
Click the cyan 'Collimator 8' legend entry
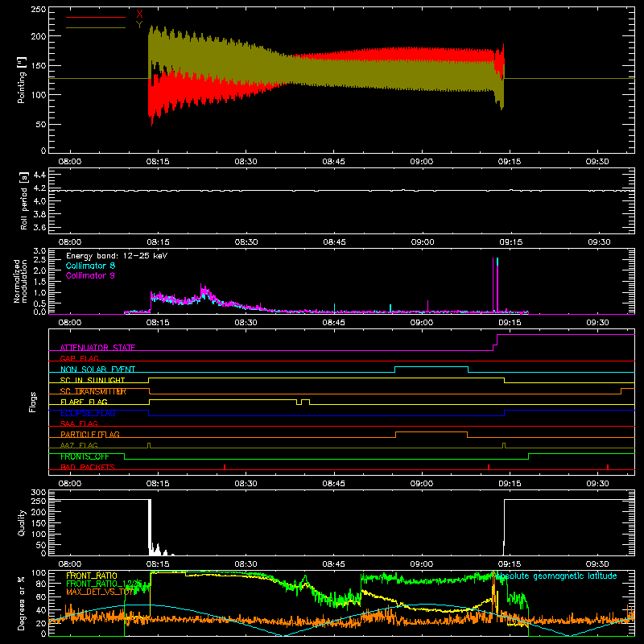click(90, 266)
